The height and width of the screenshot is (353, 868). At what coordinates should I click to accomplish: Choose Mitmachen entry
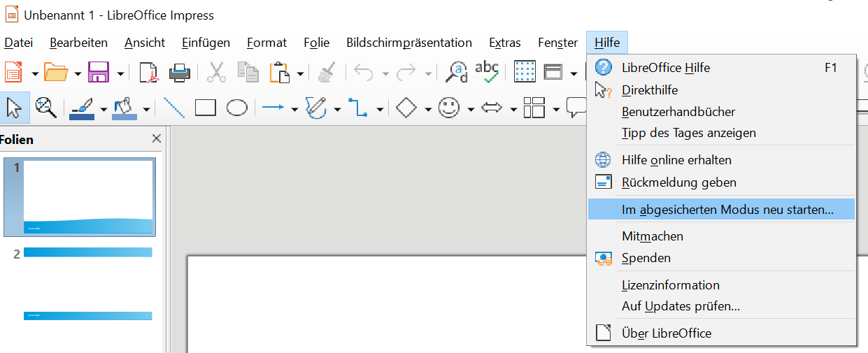pos(721,236)
